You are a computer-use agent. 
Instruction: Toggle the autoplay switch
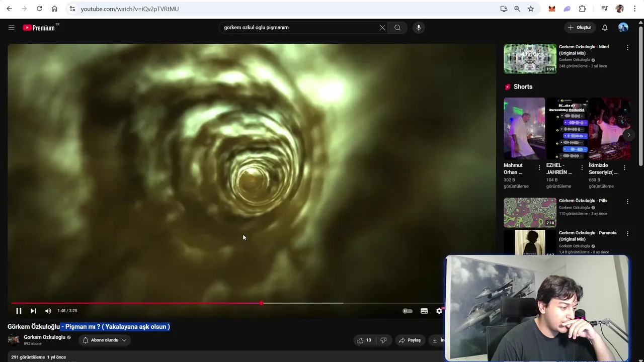408,311
